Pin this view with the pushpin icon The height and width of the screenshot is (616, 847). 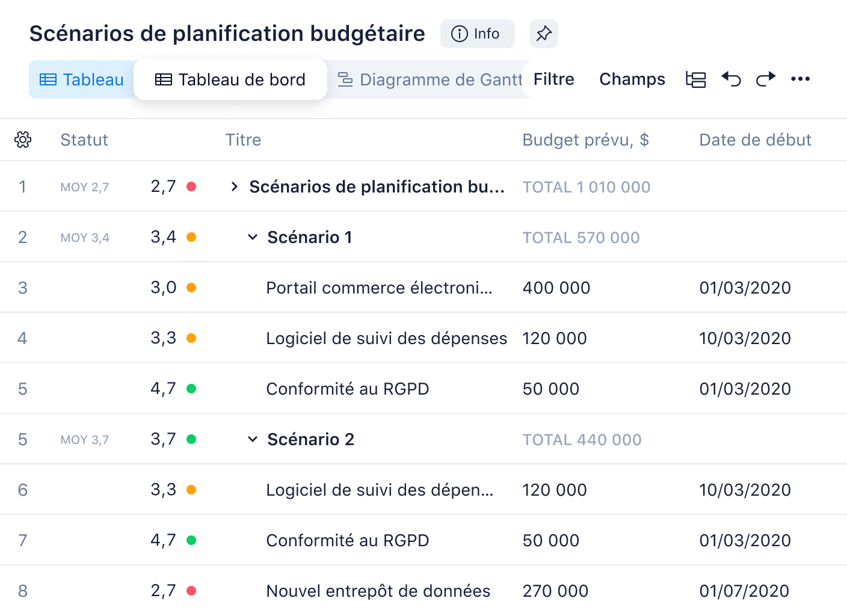(x=544, y=34)
